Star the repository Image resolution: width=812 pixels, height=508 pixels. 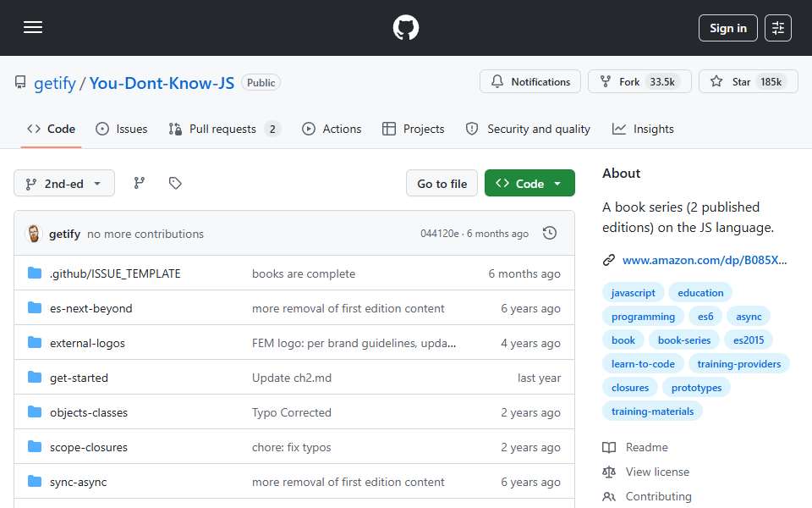point(749,82)
